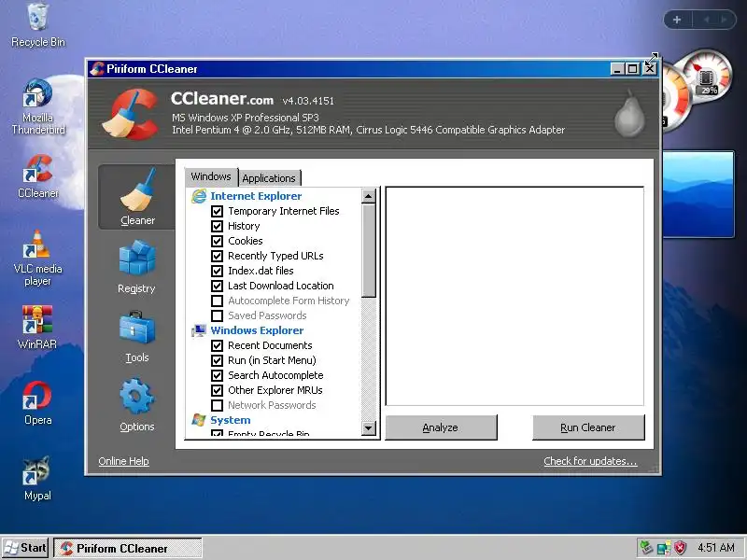
Task: Open the Start menu
Action: click(25, 548)
